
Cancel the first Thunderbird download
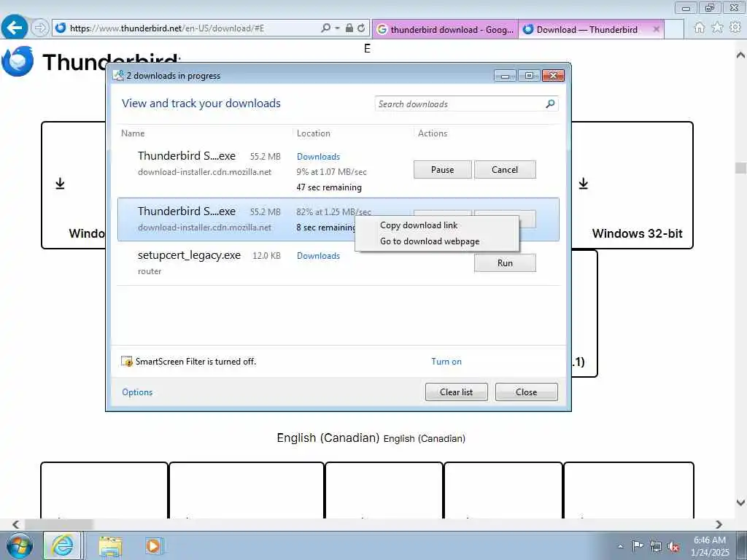click(505, 169)
